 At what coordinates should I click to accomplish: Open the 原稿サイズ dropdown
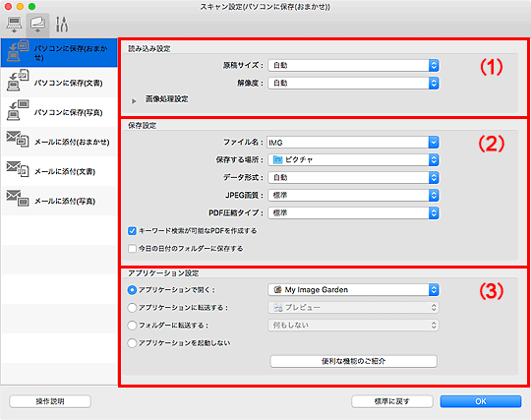click(353, 65)
